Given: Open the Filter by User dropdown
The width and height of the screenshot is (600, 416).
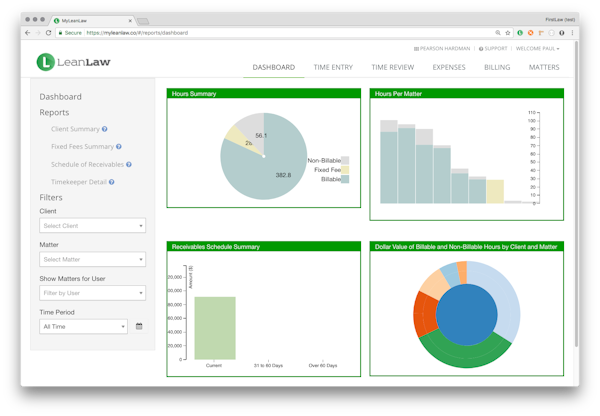Looking at the screenshot, I should point(92,293).
